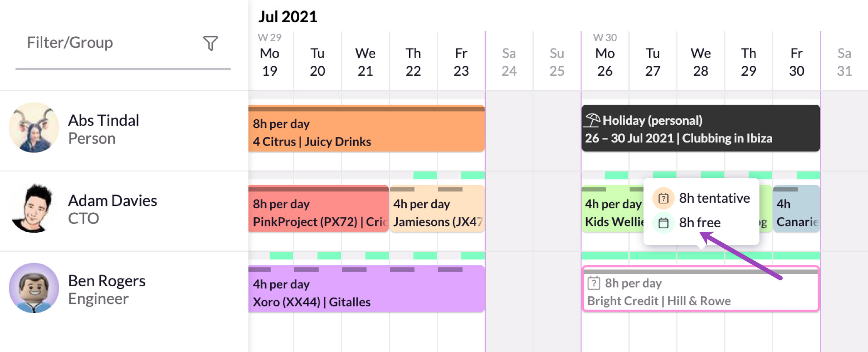Select Monday 26 column header

point(605,62)
